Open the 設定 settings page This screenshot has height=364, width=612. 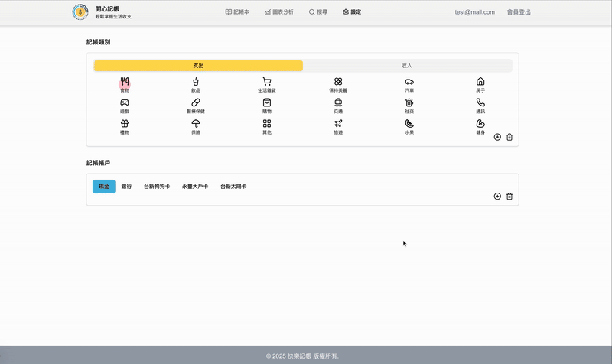[352, 12]
